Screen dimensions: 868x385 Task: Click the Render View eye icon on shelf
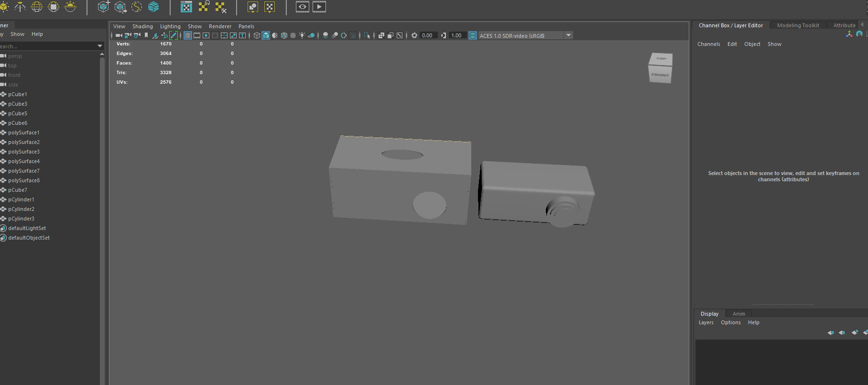[303, 7]
